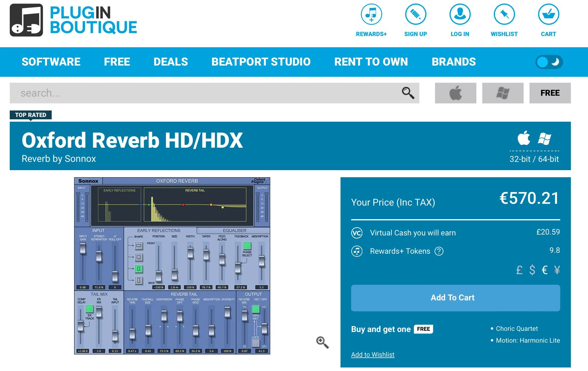This screenshot has height=371, width=588.
Task: Open Rent To Own menu item
Action: point(371,62)
